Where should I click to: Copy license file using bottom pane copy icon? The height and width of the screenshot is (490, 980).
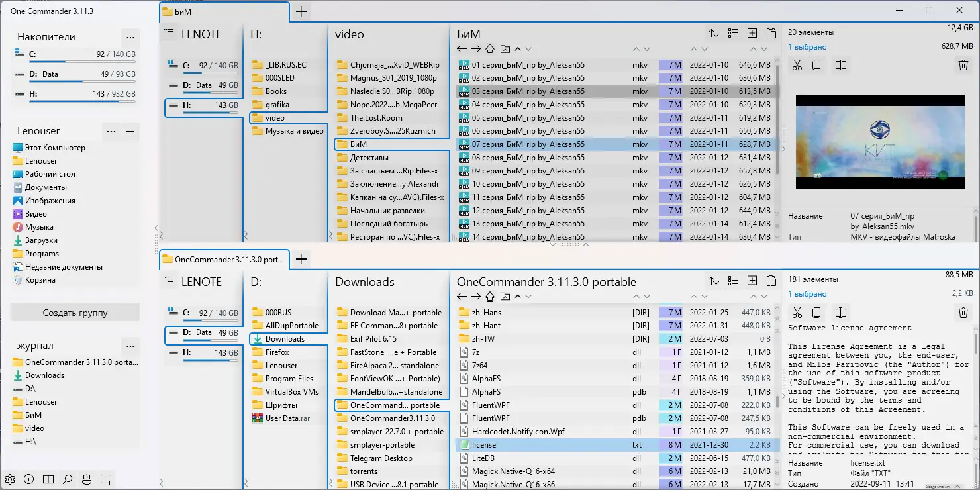point(817,313)
